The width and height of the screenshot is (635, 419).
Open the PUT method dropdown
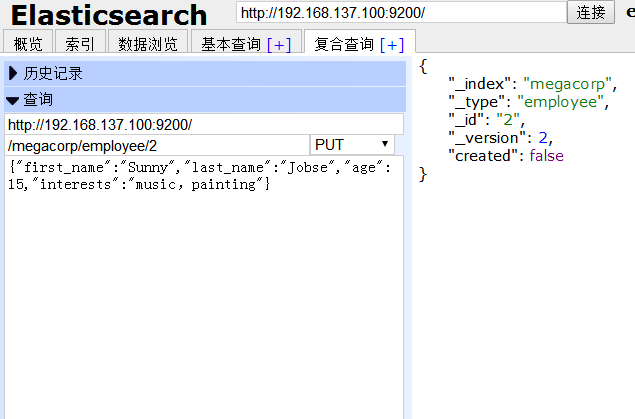(352, 145)
